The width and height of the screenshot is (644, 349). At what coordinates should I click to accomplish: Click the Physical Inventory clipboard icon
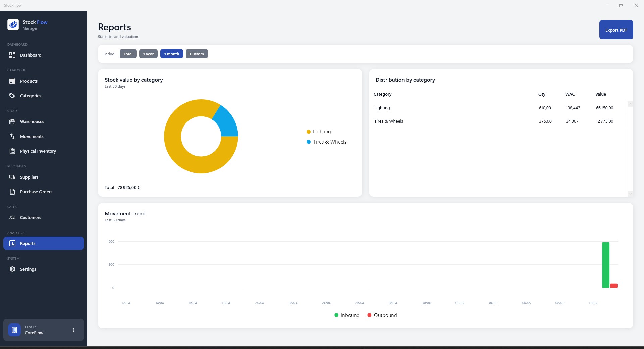(12, 151)
